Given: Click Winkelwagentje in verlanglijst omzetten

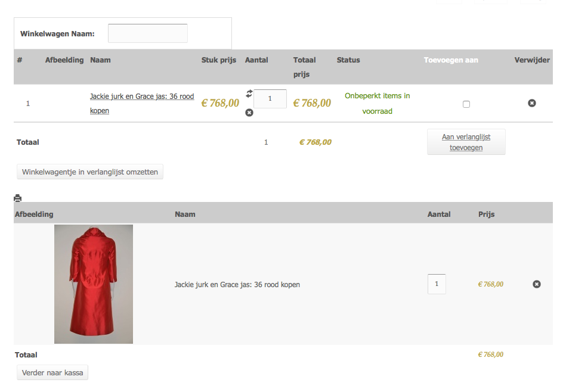Looking at the screenshot, I should point(90,172).
